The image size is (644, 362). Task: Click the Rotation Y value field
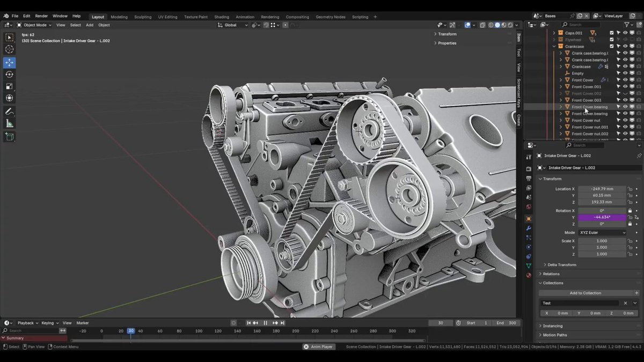(602, 217)
